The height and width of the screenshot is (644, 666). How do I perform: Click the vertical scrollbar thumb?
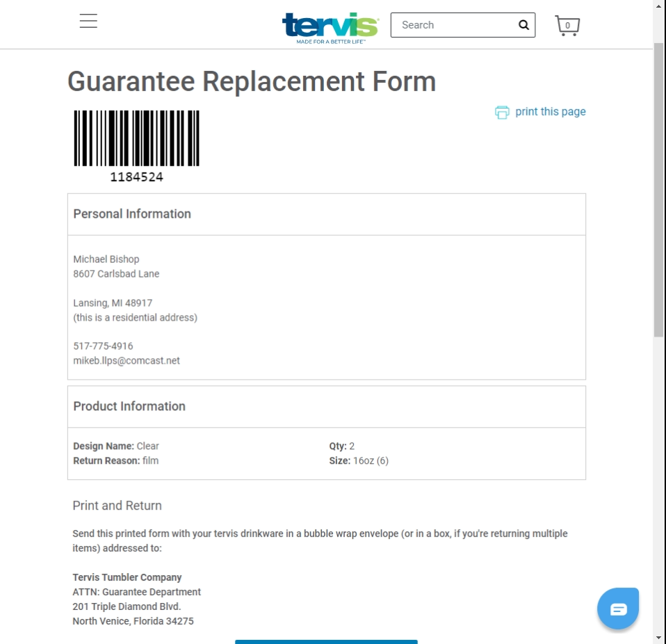point(659,188)
